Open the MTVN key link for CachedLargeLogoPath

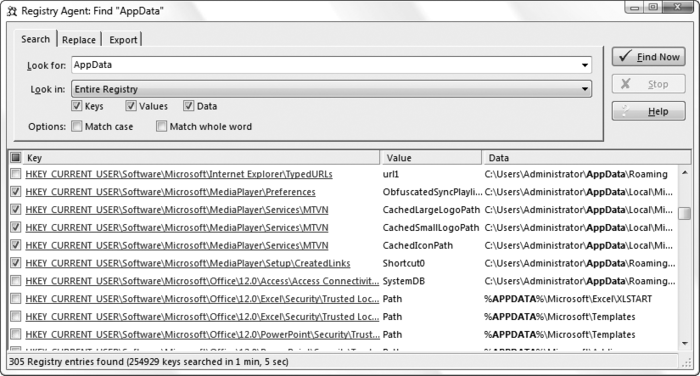pos(177,210)
